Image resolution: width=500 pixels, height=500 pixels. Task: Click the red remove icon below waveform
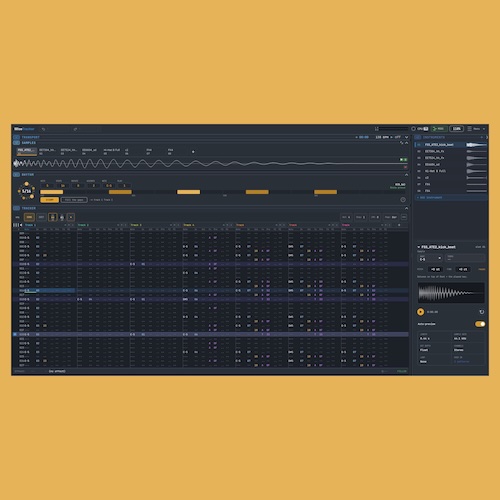pyautogui.click(x=405, y=167)
